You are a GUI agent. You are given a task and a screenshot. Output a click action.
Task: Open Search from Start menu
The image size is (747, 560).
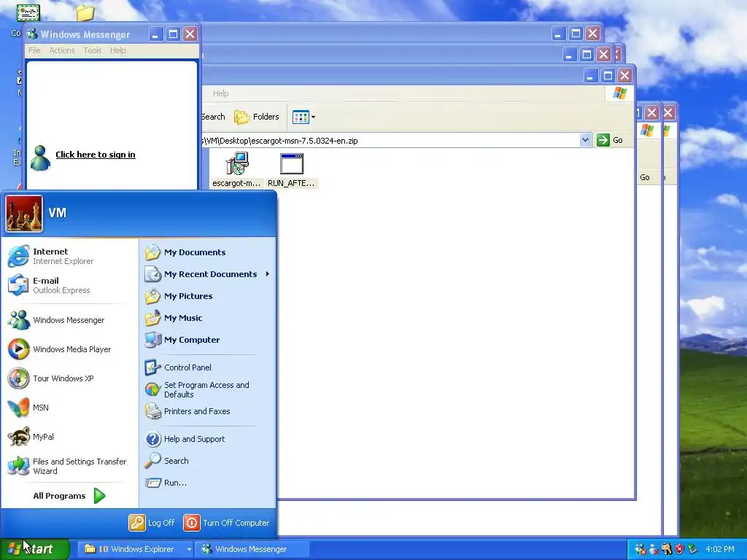coord(208,461)
